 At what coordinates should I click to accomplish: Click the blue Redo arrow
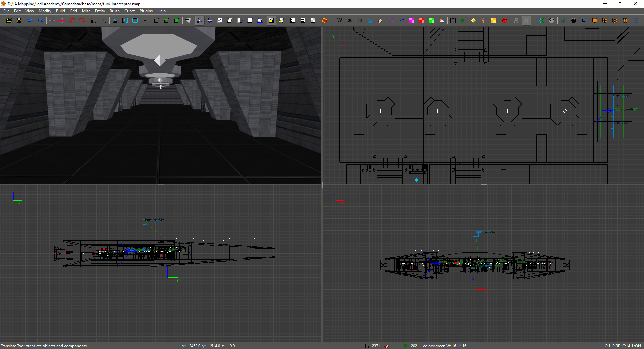coord(41,20)
